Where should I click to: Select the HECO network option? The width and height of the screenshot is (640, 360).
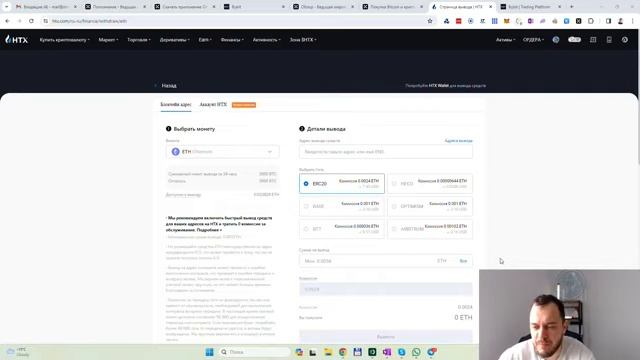click(x=430, y=184)
